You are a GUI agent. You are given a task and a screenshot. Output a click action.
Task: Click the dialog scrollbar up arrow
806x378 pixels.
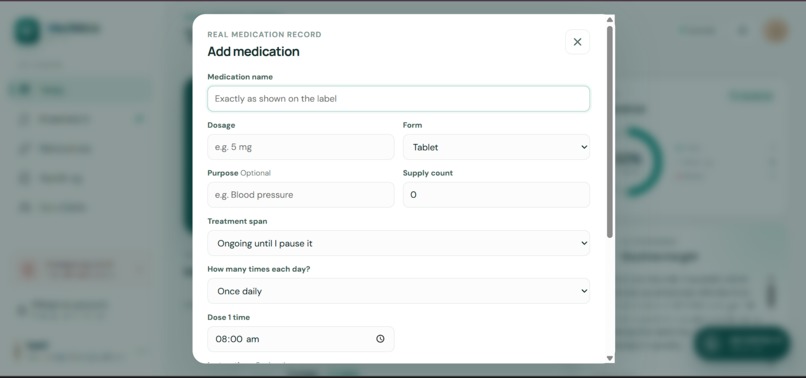click(610, 20)
